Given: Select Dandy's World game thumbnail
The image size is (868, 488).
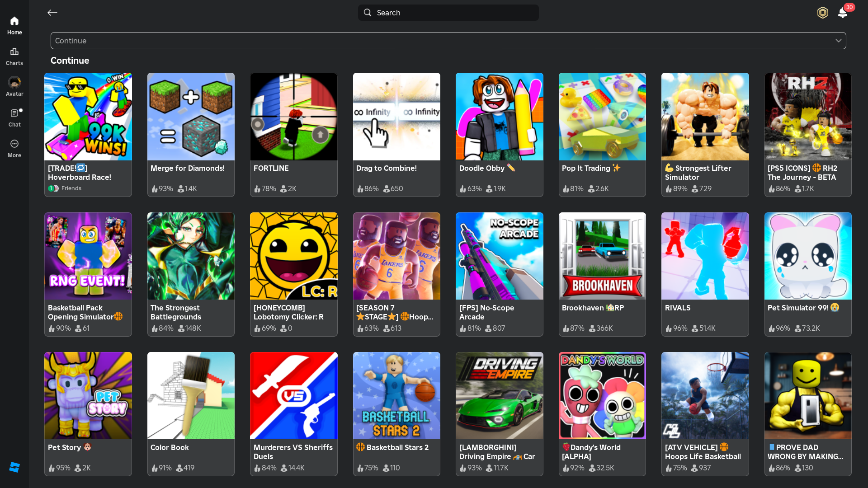Looking at the screenshot, I should 602,396.
